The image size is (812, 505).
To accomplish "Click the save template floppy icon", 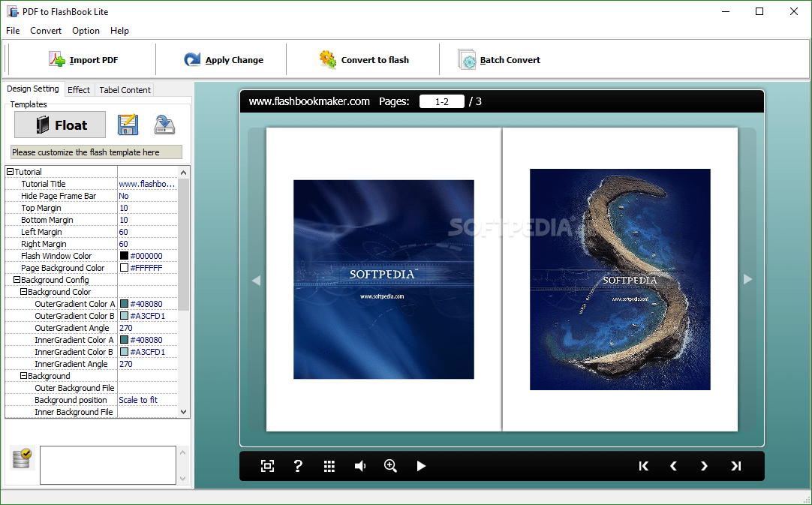I will (128, 125).
